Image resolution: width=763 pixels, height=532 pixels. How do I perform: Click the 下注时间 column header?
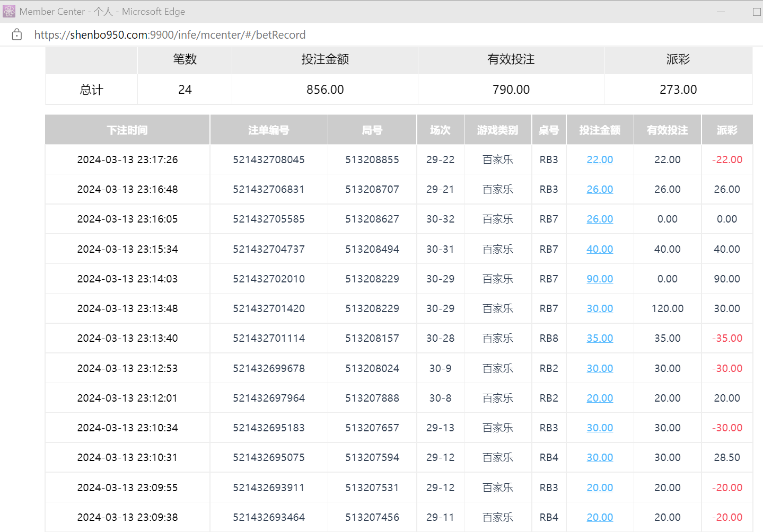[x=127, y=130]
